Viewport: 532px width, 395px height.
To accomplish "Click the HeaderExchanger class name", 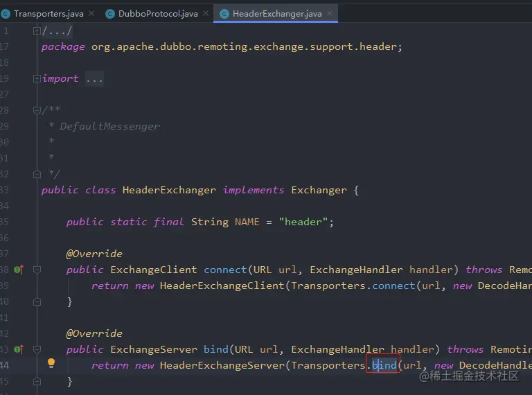I will coord(169,190).
